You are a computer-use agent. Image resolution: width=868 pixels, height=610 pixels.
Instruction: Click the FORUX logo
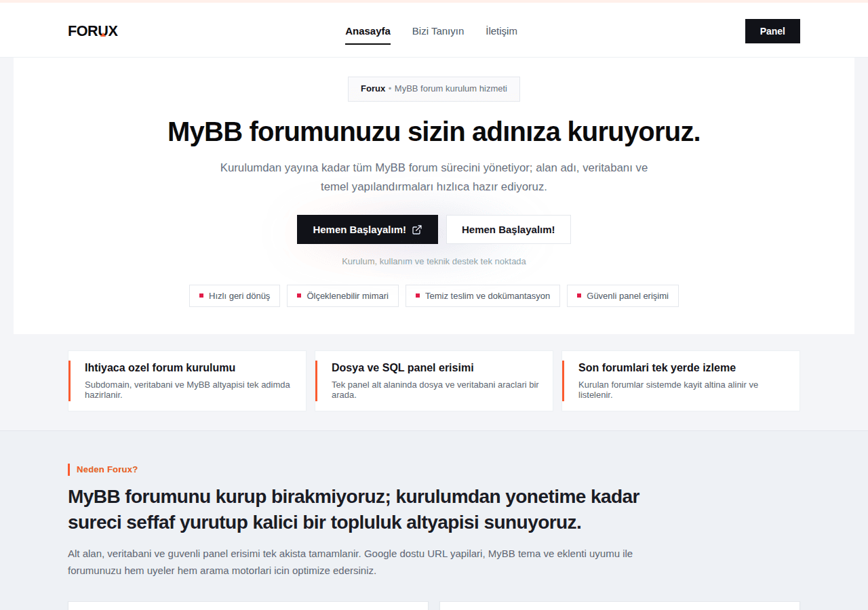point(93,31)
